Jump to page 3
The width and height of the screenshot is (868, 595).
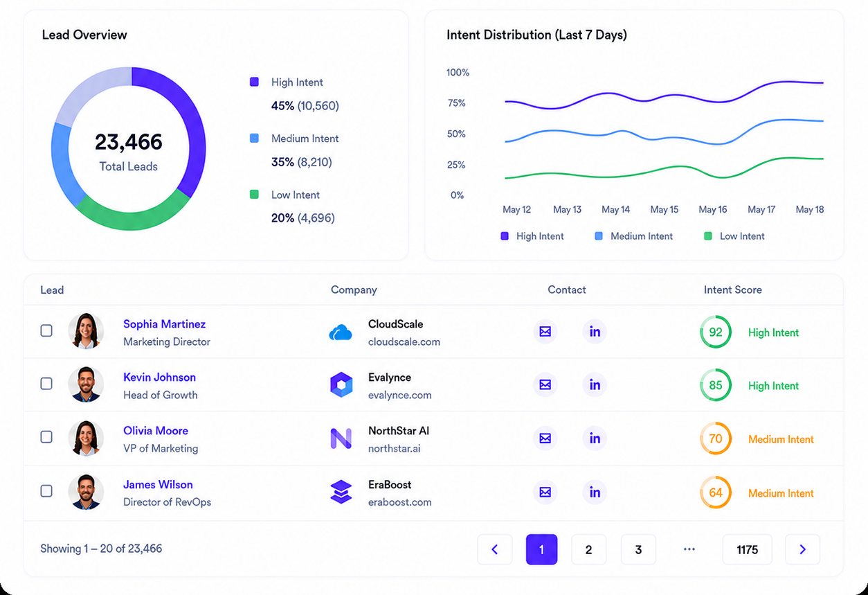point(638,549)
